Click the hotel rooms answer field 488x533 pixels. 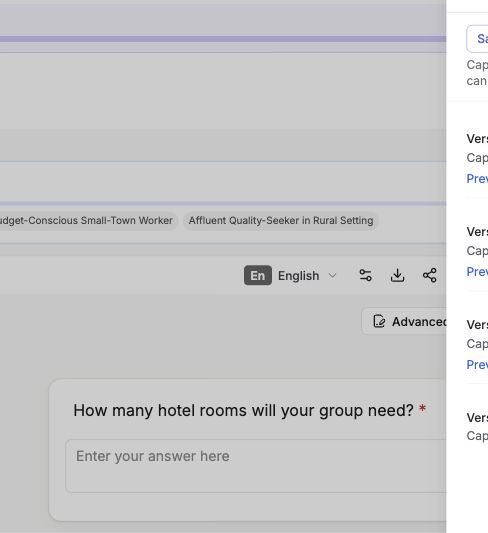coord(256,466)
